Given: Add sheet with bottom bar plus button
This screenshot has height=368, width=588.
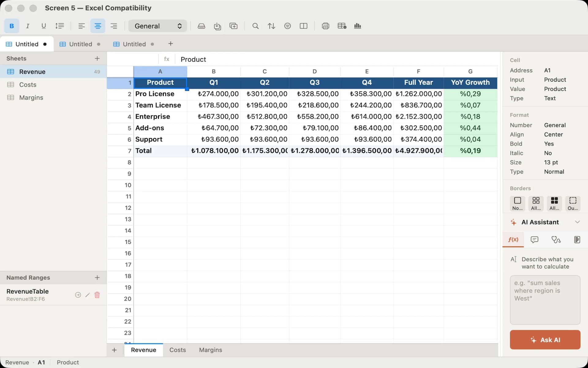Looking at the screenshot, I should (x=114, y=350).
